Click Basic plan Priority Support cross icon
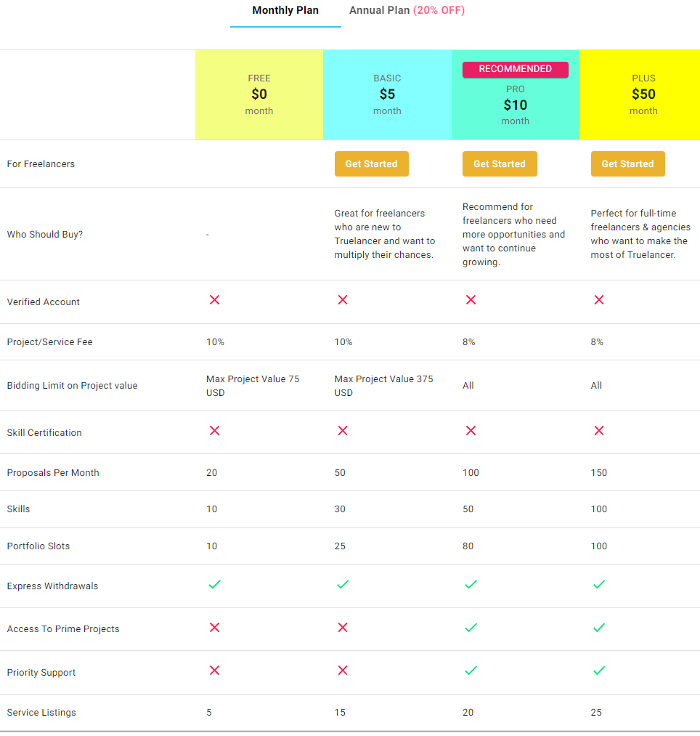The image size is (700, 736). pos(343,671)
